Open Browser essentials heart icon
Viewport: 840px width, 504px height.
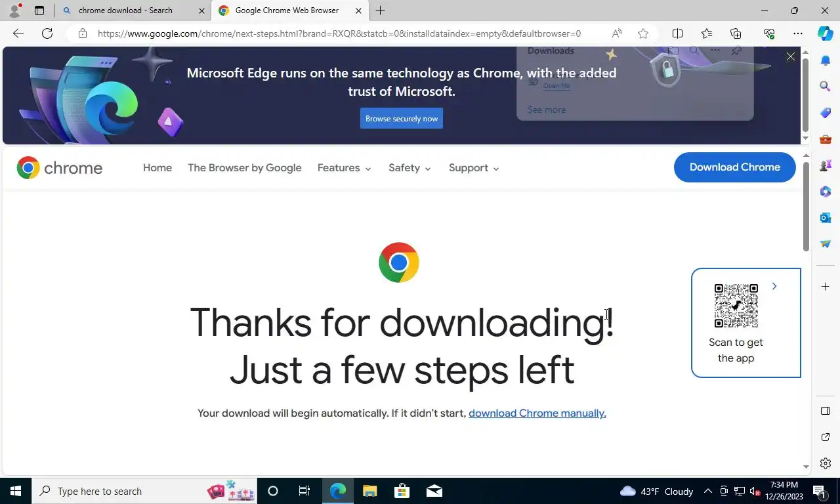coord(769,33)
